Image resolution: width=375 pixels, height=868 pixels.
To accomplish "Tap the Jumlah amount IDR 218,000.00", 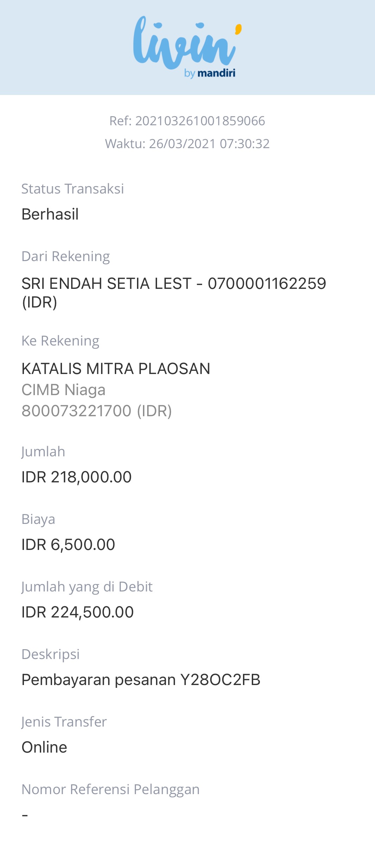I will 76,477.
